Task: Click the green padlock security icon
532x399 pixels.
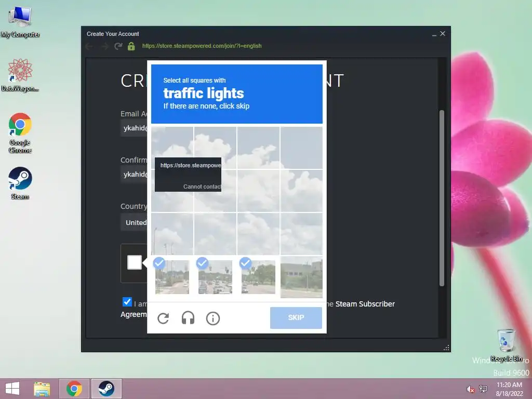Action: [x=131, y=46]
